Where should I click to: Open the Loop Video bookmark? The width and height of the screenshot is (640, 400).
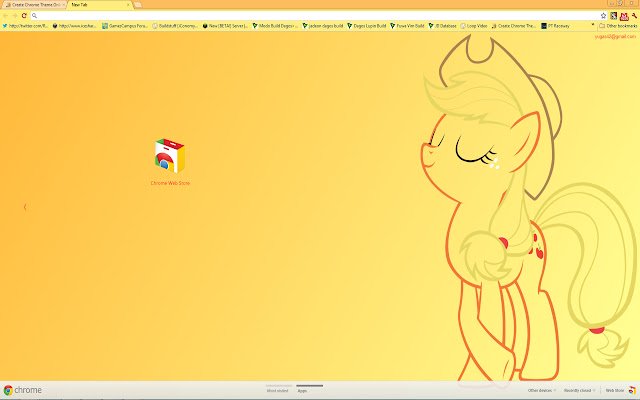click(474, 26)
